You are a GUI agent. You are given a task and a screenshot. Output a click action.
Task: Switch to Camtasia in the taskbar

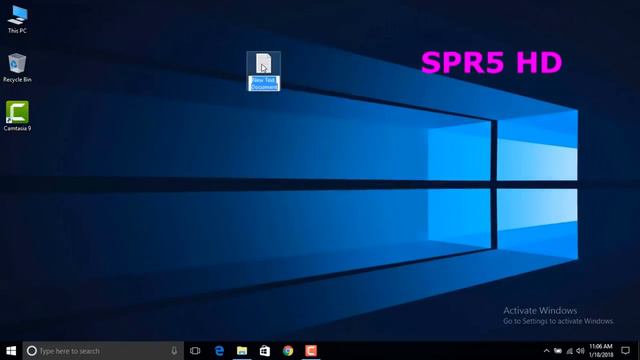coord(311,351)
